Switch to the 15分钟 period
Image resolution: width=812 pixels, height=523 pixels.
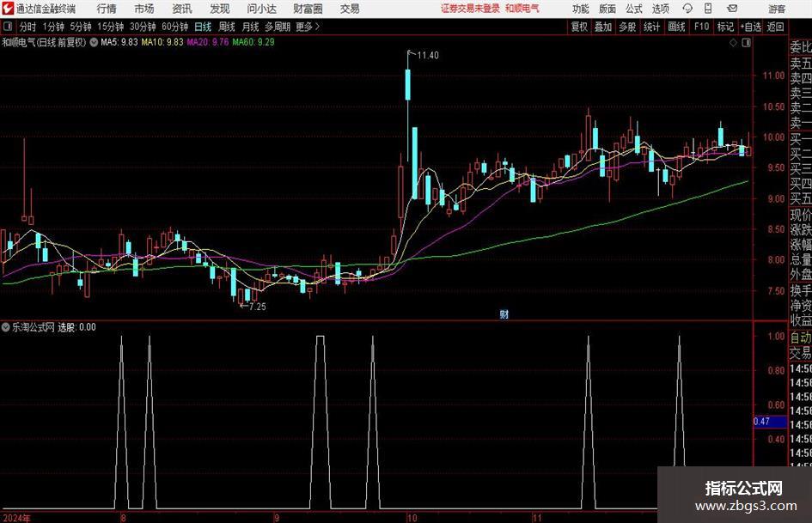pyautogui.click(x=111, y=27)
